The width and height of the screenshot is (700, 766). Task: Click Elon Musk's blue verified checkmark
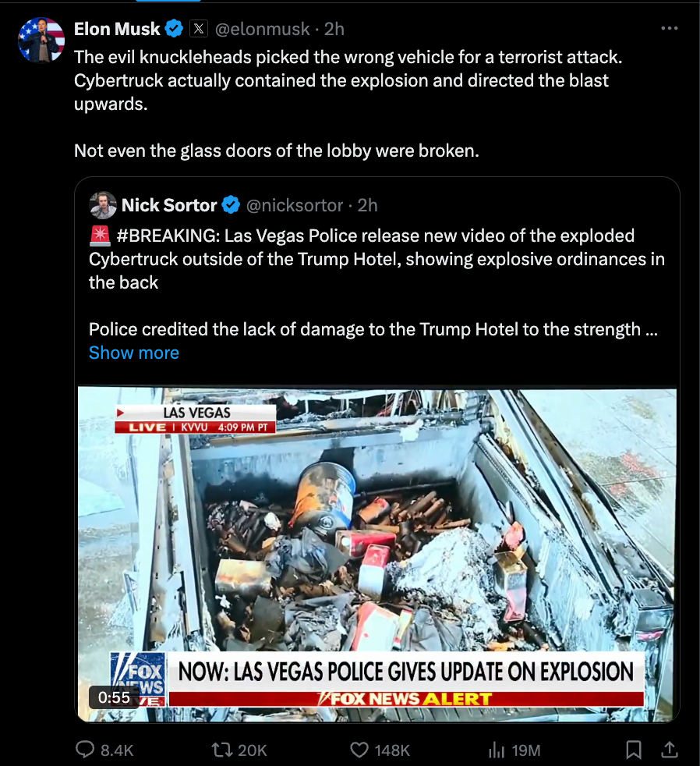pyautogui.click(x=175, y=29)
